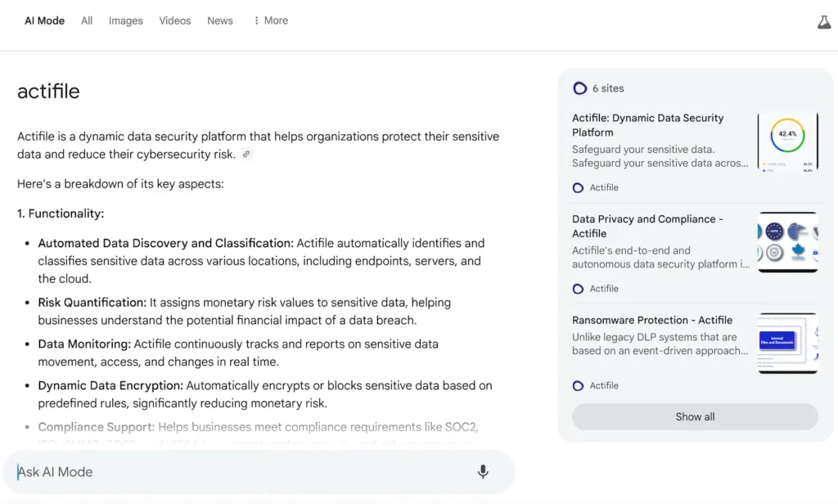Click 'Compliance Support:' bullet text
Screen dimensions: 838x504
(97, 427)
